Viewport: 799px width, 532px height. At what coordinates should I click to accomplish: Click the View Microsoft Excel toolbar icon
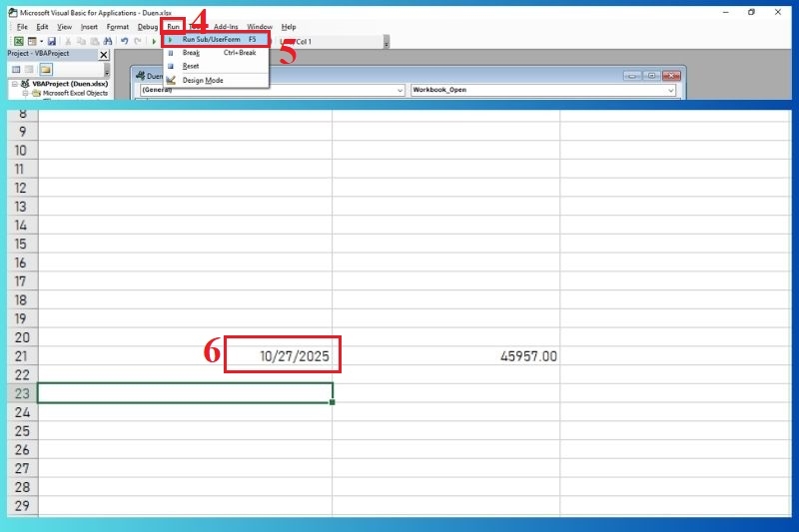[18, 41]
